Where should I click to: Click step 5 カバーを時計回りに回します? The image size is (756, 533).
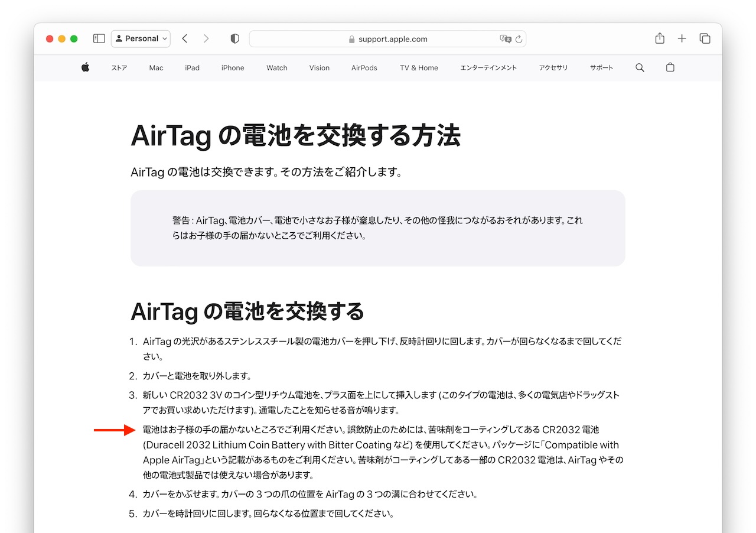click(x=268, y=513)
